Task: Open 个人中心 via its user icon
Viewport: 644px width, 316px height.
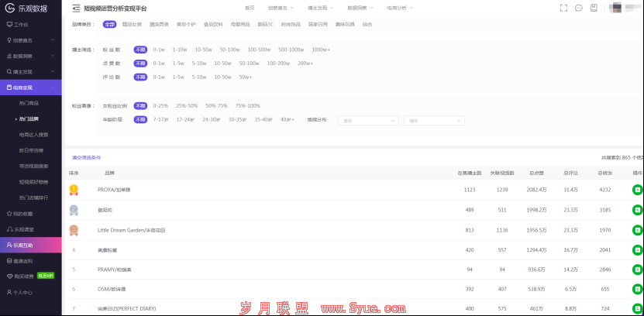Action: [x=9, y=292]
